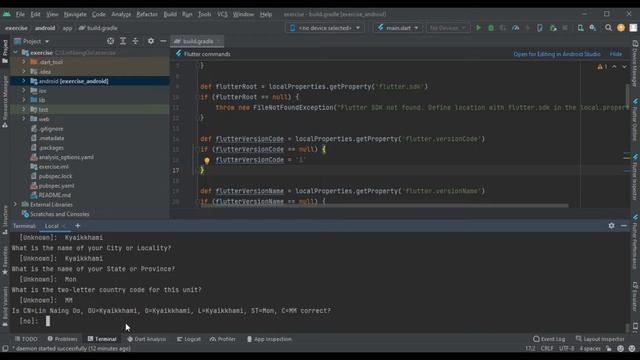Click the attach debugger toolbar icon
This screenshot has height=360, width=640.
coord(553,28)
